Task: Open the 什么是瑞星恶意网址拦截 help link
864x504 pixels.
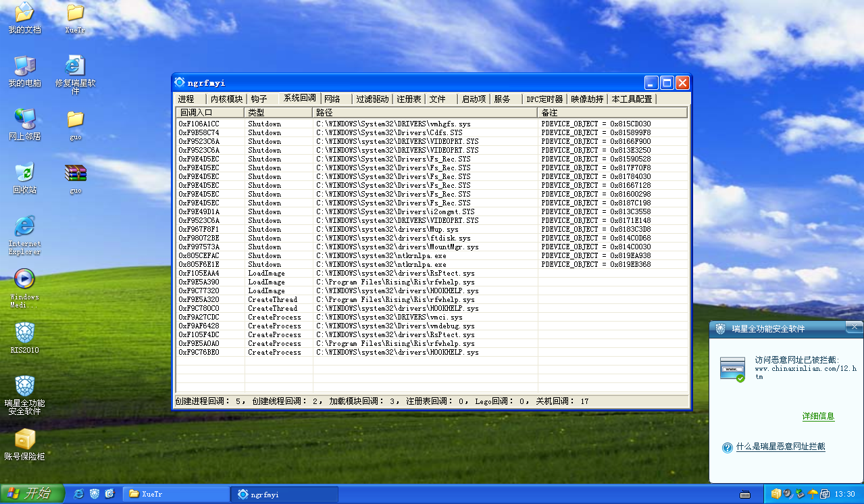Action: pos(780,447)
